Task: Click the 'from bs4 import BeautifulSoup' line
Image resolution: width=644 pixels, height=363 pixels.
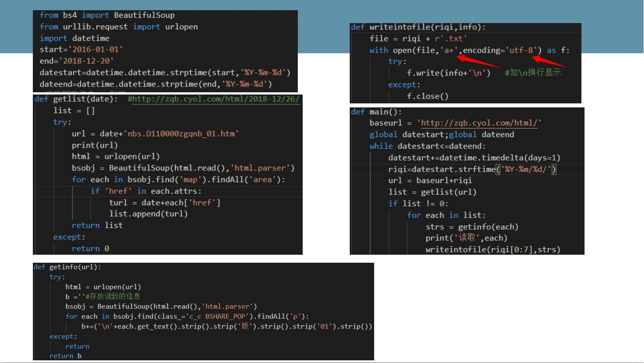Action: (107, 15)
